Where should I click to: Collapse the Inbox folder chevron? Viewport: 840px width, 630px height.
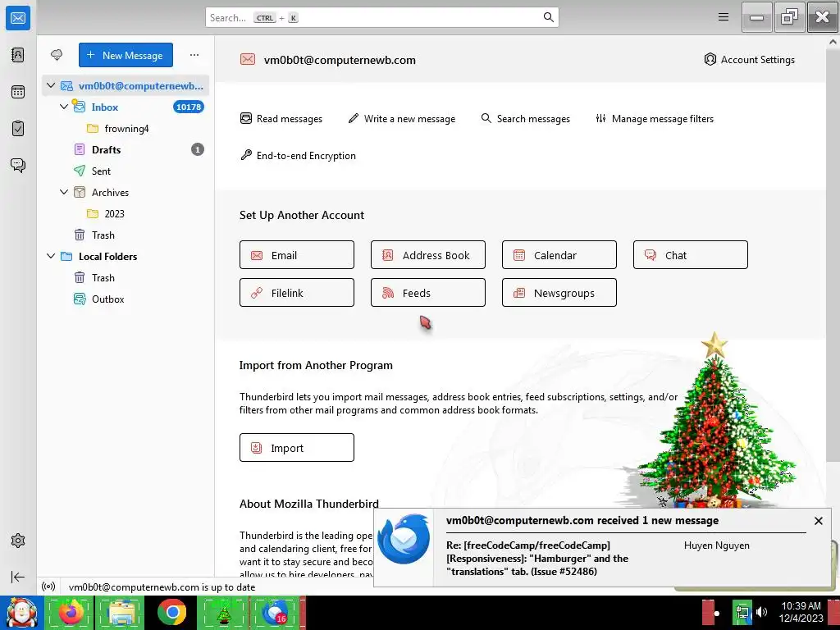64,107
